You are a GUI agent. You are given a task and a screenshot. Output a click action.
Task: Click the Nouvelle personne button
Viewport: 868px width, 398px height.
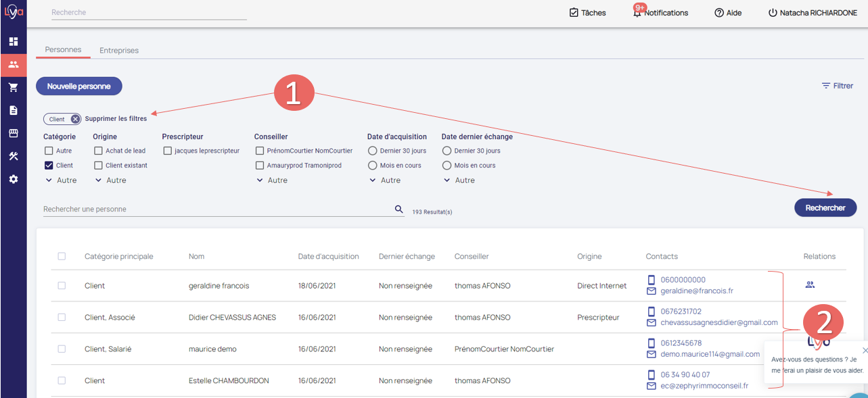point(78,86)
